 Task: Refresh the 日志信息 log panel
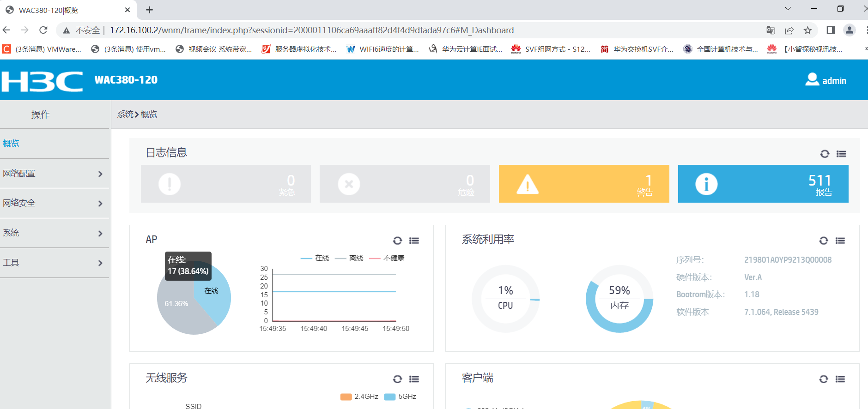click(x=825, y=154)
